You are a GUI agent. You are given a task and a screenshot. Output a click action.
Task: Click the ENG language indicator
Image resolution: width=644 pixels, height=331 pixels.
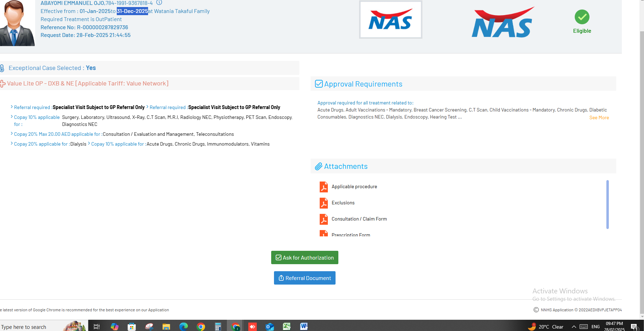tap(595, 327)
